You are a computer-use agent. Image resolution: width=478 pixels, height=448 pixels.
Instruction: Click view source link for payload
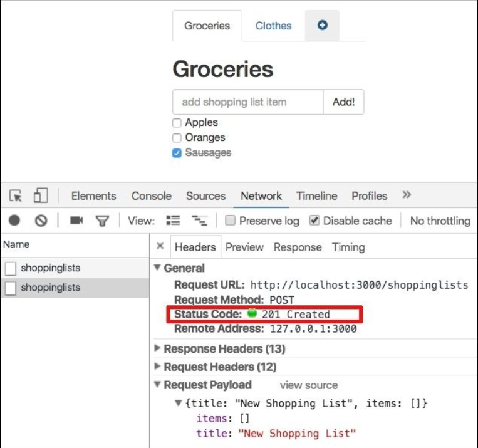pos(308,385)
